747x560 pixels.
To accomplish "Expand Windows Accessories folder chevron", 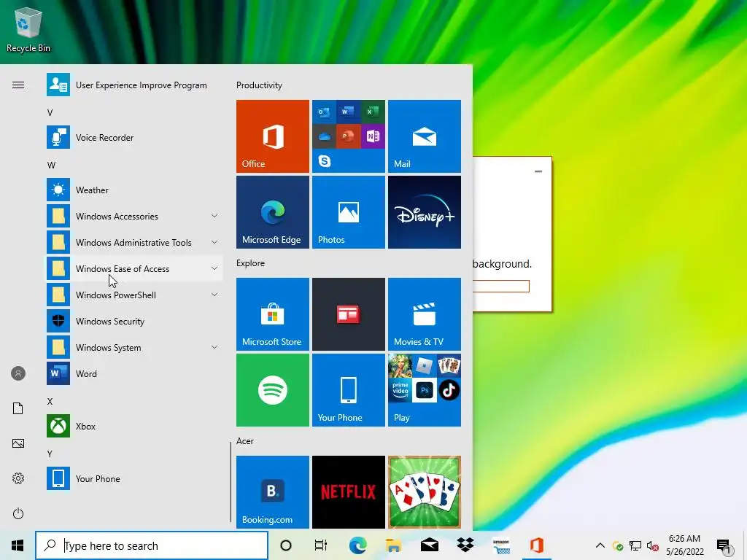I will [214, 216].
